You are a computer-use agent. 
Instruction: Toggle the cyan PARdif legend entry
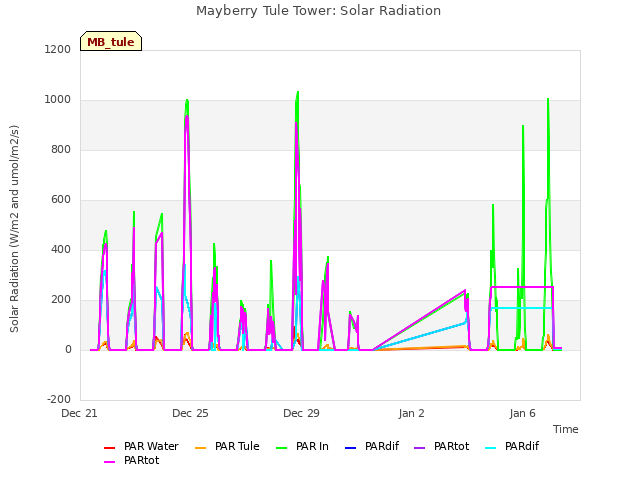(x=512, y=447)
